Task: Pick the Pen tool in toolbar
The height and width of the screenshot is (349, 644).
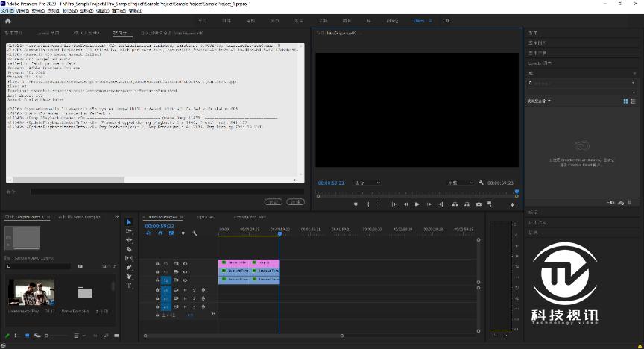Action: (x=129, y=267)
